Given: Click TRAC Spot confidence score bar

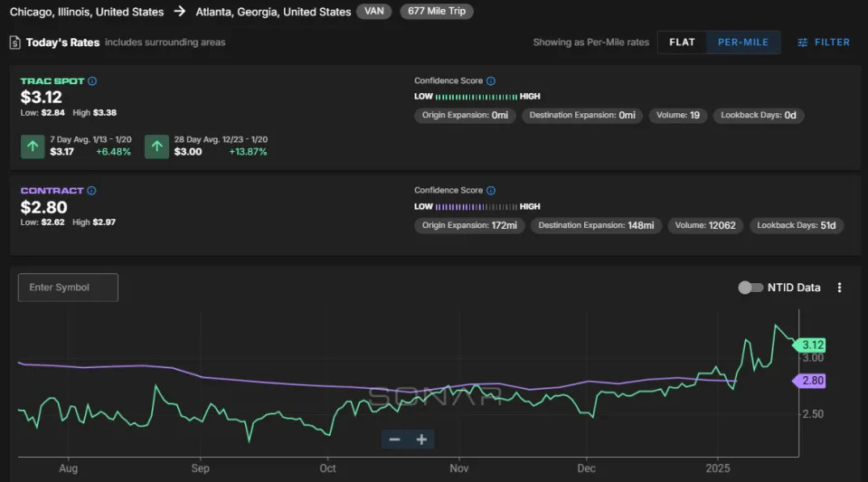Looking at the screenshot, I should pos(476,96).
